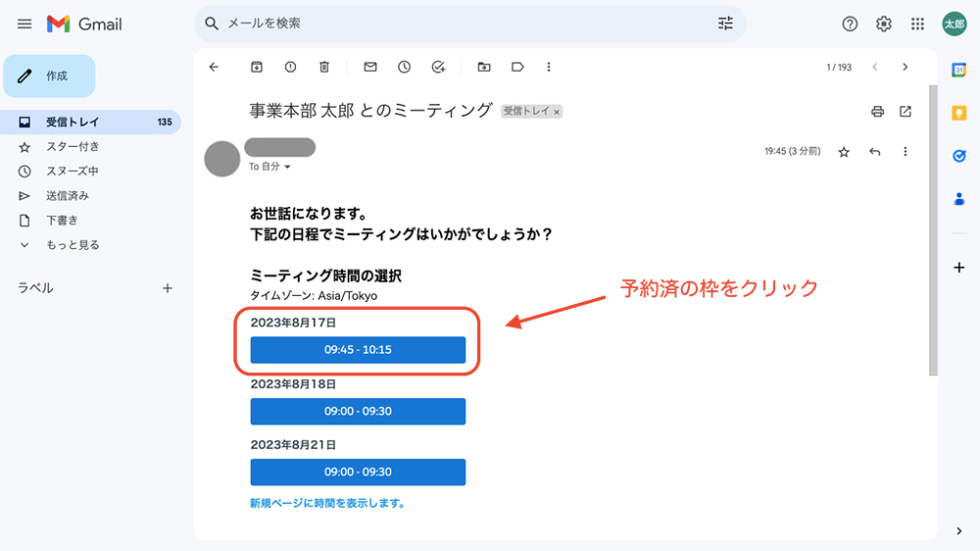Star this message

(x=844, y=151)
